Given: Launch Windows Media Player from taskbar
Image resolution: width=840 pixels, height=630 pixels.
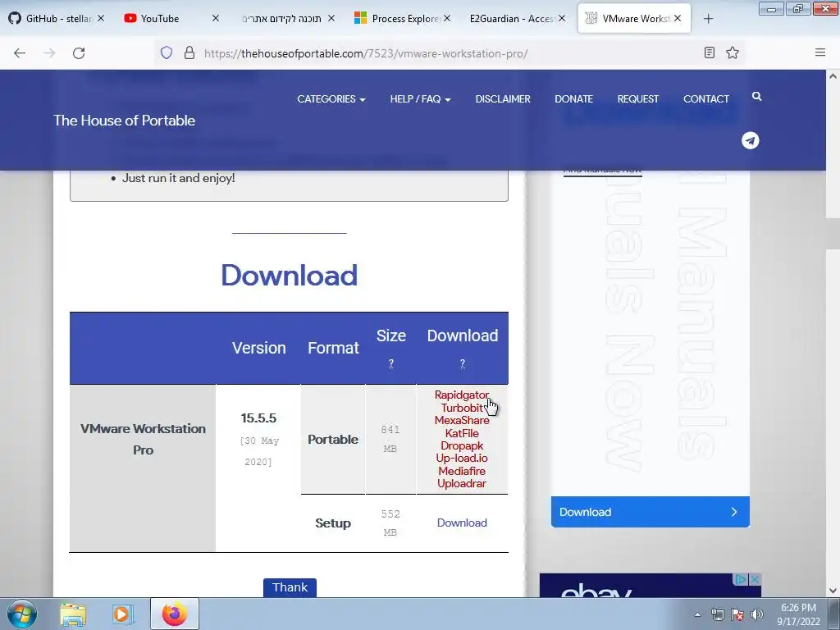Looking at the screenshot, I should (123, 614).
